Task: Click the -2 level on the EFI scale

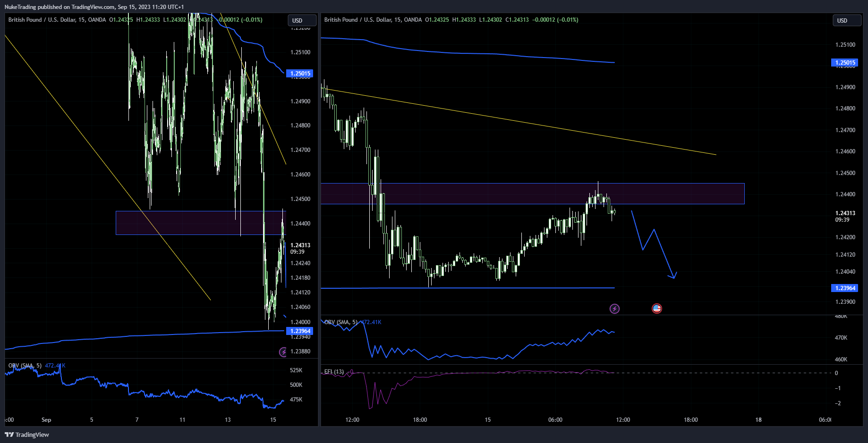Action: click(838, 403)
